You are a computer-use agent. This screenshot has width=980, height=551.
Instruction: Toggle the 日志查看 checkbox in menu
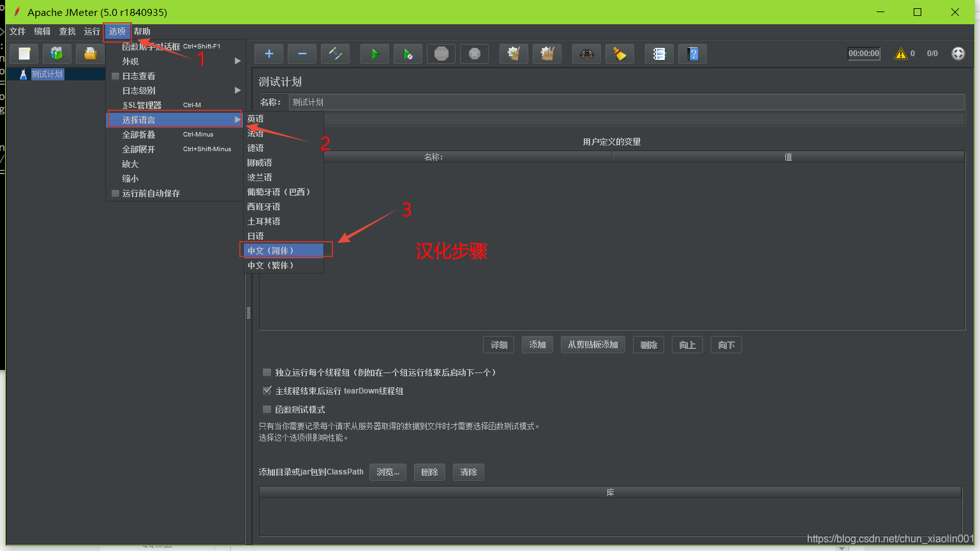click(x=115, y=76)
